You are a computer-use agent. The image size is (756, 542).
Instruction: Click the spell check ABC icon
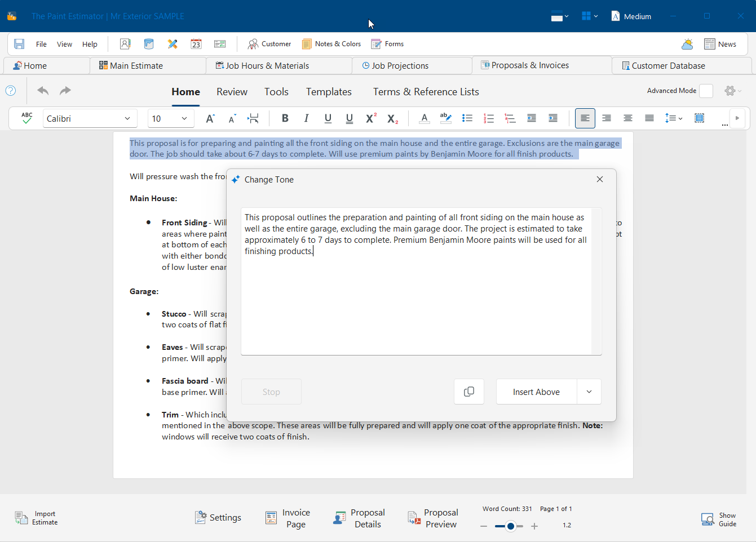26,118
